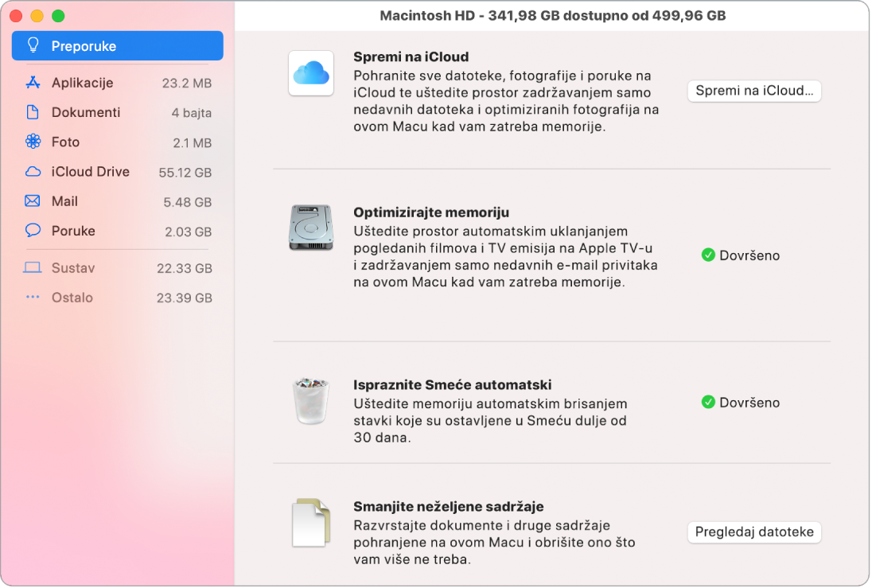Click the green Dovršeno checkmark for Optimizirajte memoriju
Viewport: 872px width, 588px height.
point(708,255)
